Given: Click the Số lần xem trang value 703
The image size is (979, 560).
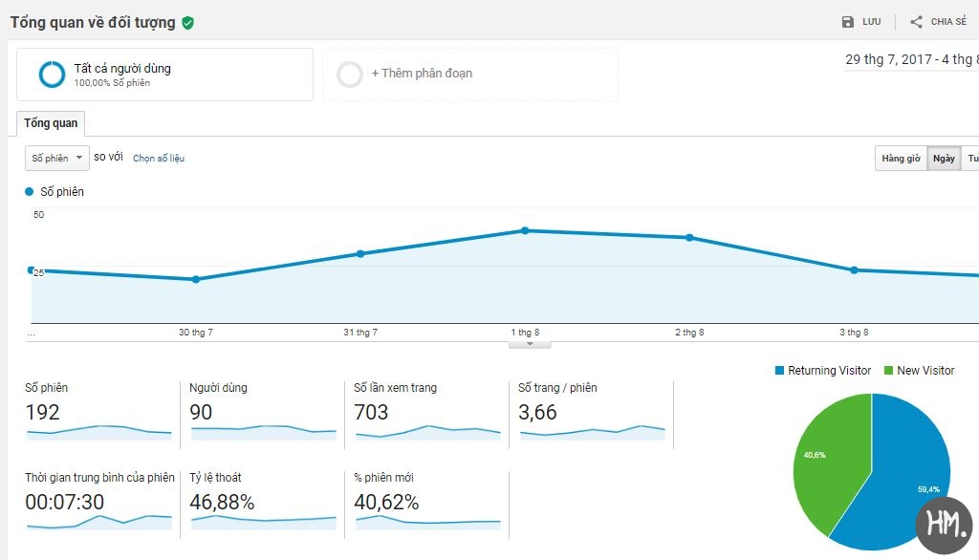Looking at the screenshot, I should click(x=371, y=412).
